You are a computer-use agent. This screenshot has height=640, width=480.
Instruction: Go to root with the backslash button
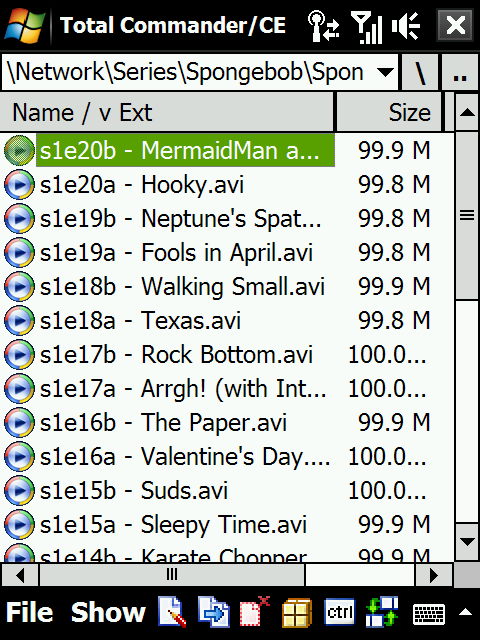click(x=420, y=72)
